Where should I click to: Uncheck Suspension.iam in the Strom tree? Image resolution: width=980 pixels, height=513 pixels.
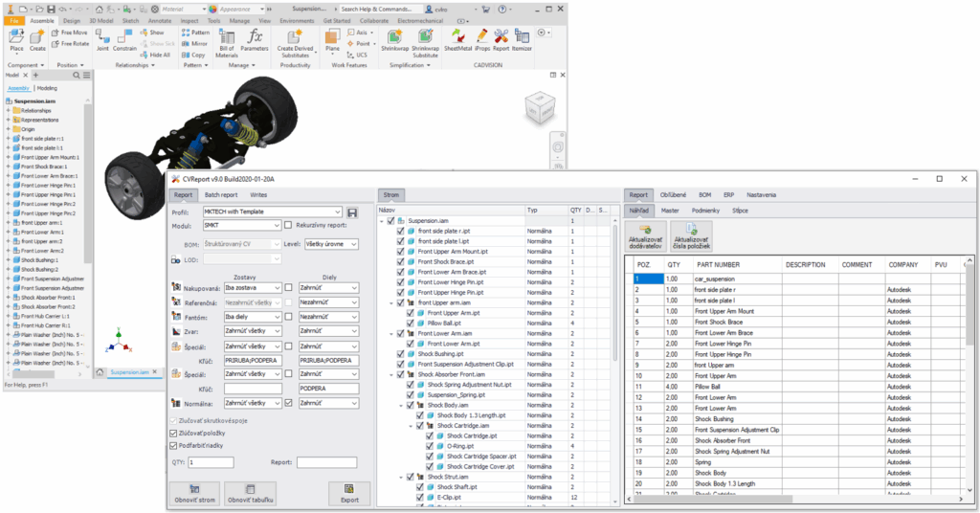[x=390, y=220]
